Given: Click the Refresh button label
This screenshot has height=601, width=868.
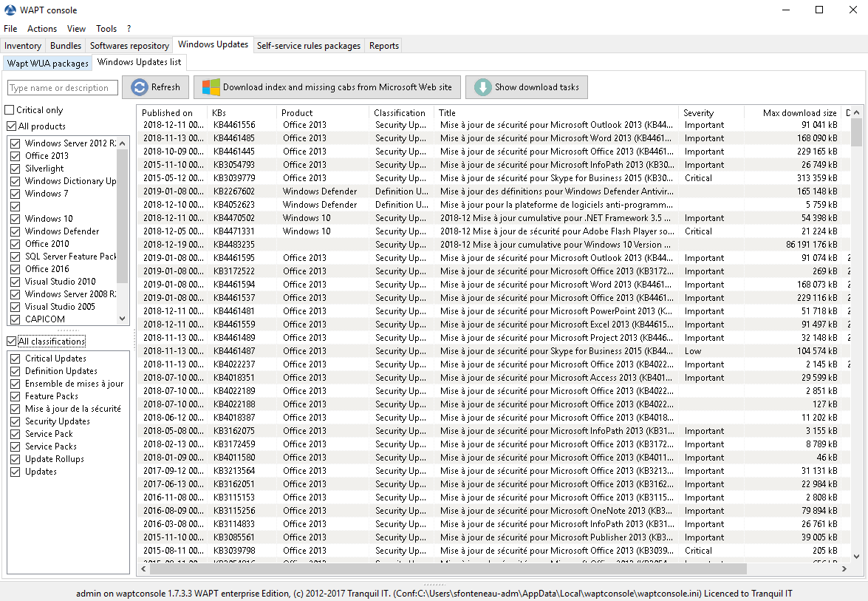Looking at the screenshot, I should coord(165,87).
